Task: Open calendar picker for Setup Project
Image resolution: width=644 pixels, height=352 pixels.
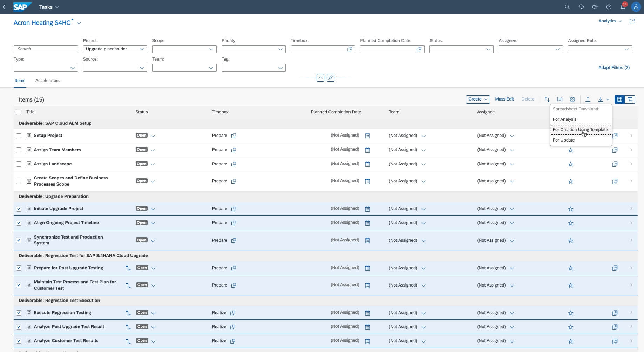Action: coord(367,136)
